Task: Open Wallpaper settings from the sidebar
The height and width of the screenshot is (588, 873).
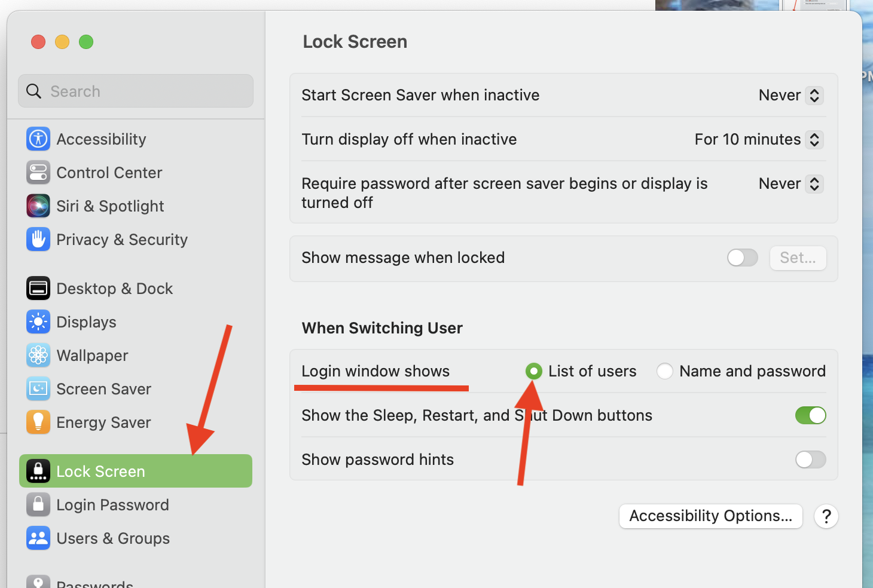Action: click(x=38, y=355)
